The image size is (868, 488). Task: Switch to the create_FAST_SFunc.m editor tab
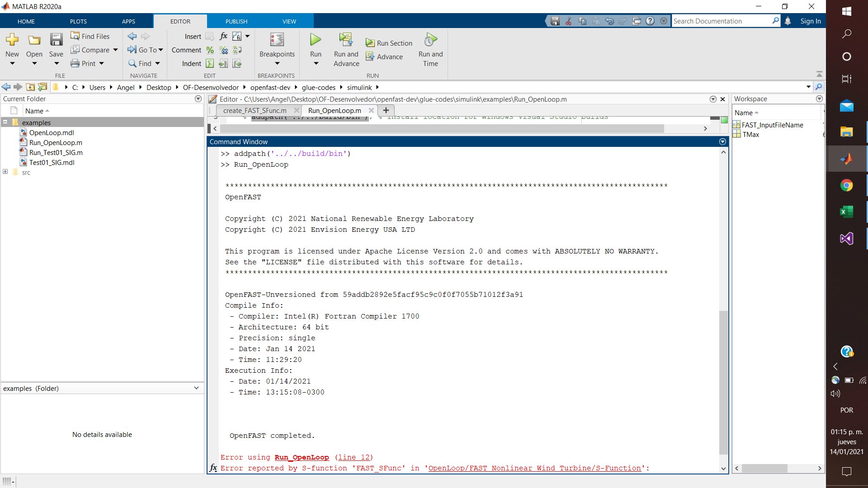pos(255,110)
